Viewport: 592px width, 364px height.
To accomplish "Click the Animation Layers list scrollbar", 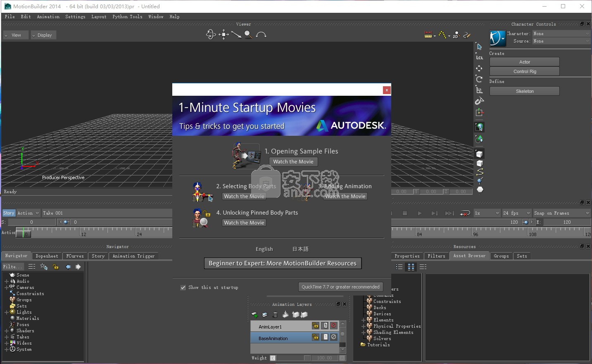I will click(342, 336).
